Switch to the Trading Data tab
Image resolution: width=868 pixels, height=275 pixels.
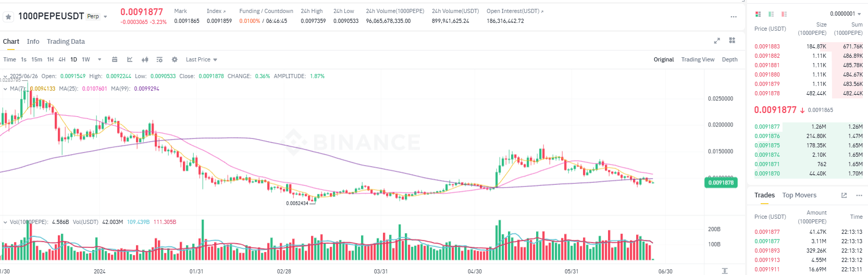(66, 41)
